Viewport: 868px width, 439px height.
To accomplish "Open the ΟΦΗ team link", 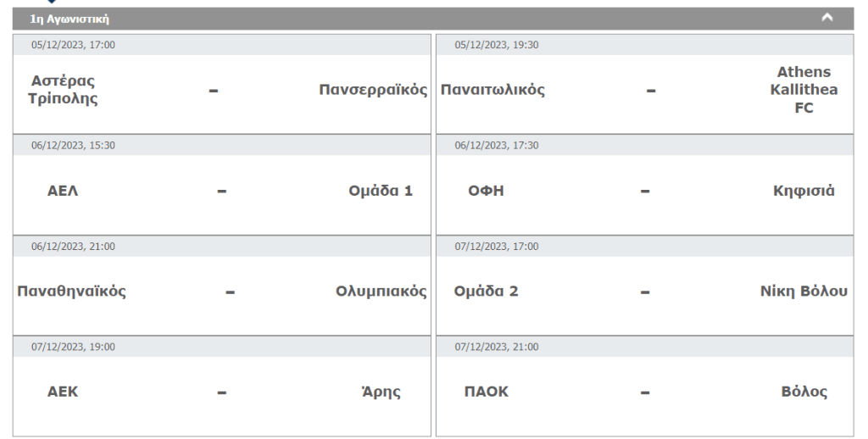I will point(487,191).
